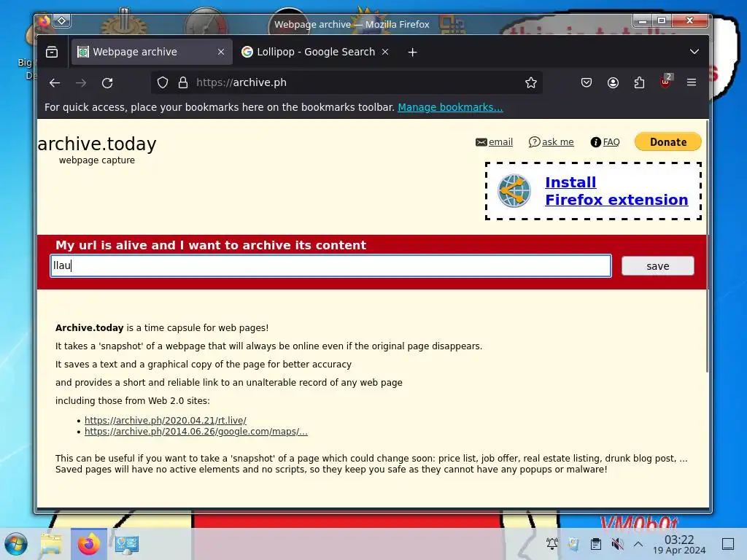The height and width of the screenshot is (560, 747).
Task: Open the Firefox View icon
Action: tap(52, 52)
